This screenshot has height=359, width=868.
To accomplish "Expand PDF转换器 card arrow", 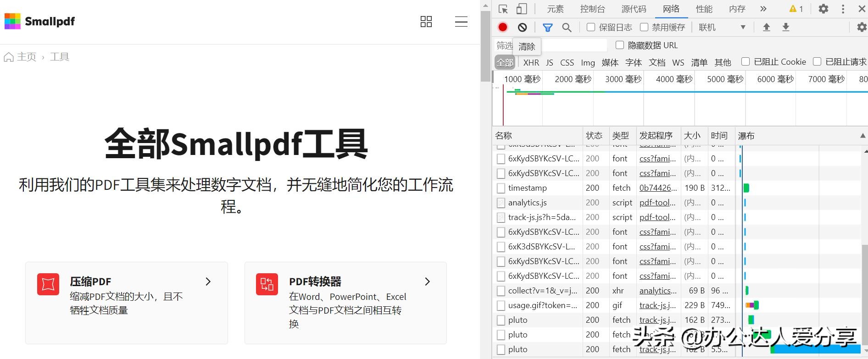I will [428, 282].
